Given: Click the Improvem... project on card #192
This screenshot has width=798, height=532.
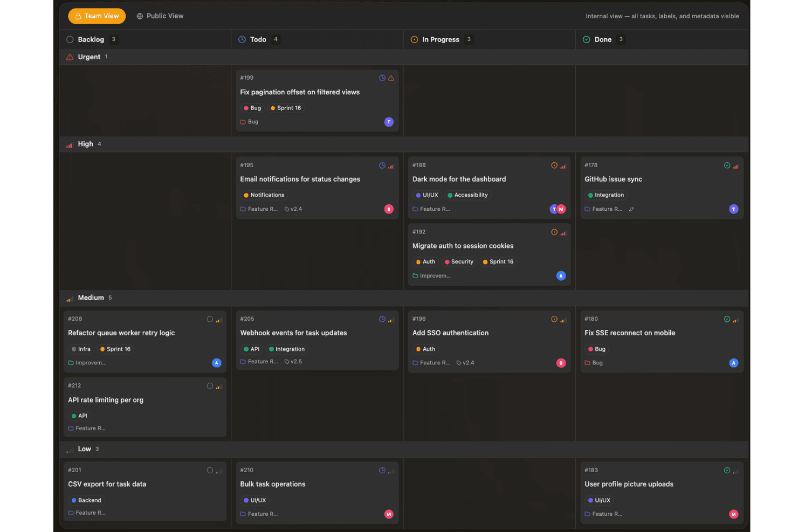Looking at the screenshot, I should (x=432, y=276).
